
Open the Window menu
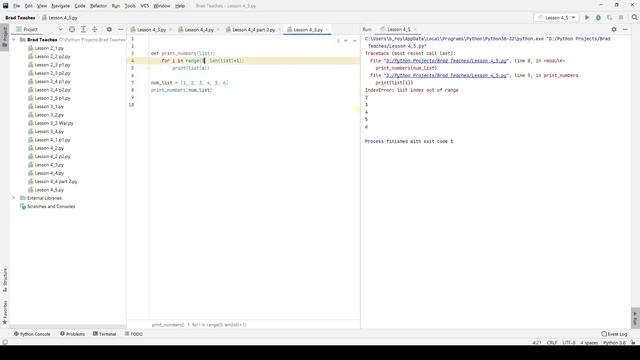click(162, 6)
